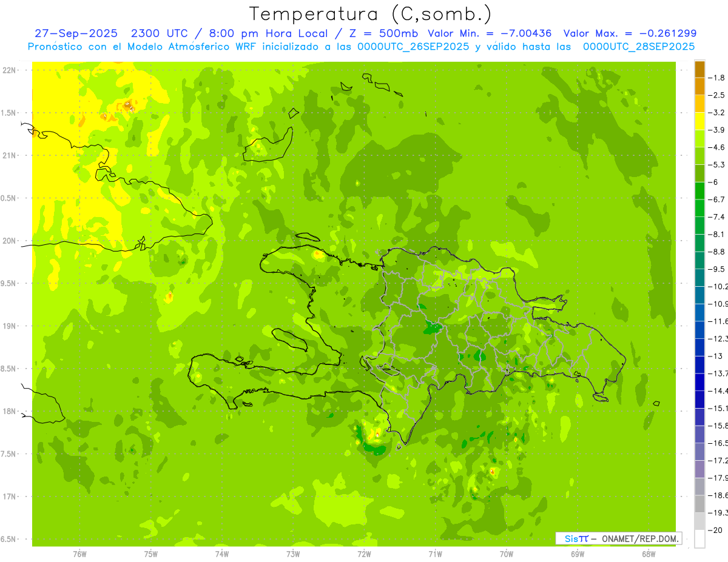Click the '22N' latitude label
Screen dimensions: 728x562
10,70
